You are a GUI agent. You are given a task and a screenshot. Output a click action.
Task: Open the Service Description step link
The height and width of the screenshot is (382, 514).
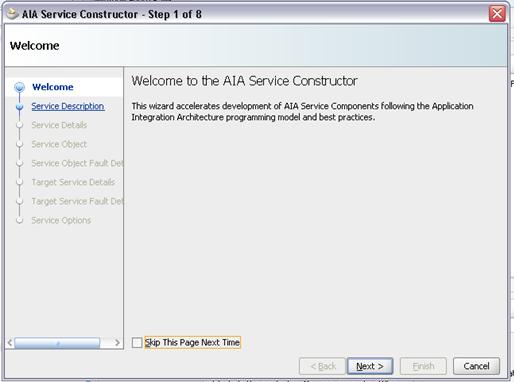coord(68,106)
